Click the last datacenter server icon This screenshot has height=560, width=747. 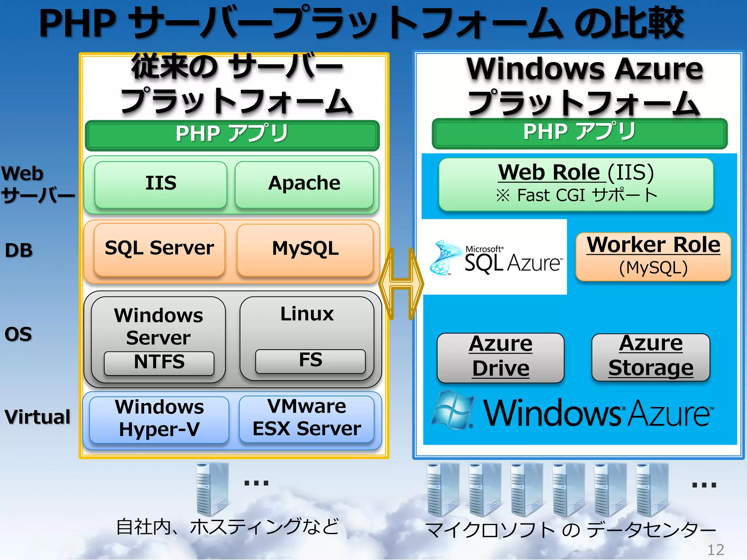pos(652,490)
